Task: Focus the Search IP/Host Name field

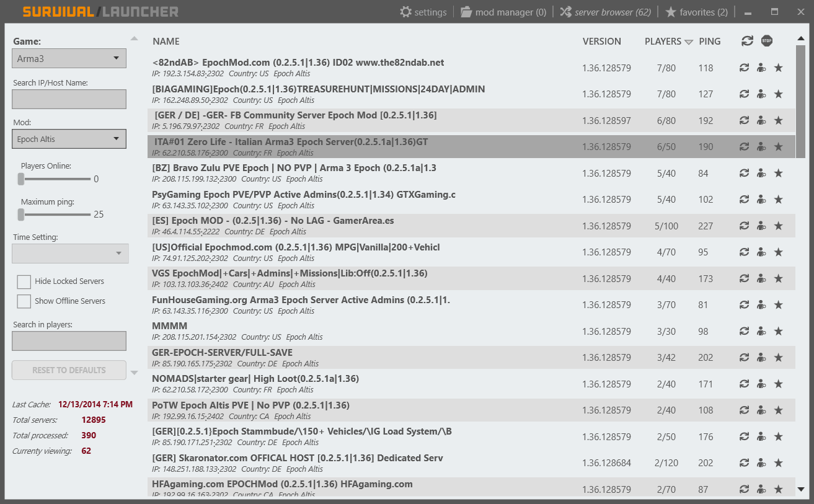Action: coord(69,99)
